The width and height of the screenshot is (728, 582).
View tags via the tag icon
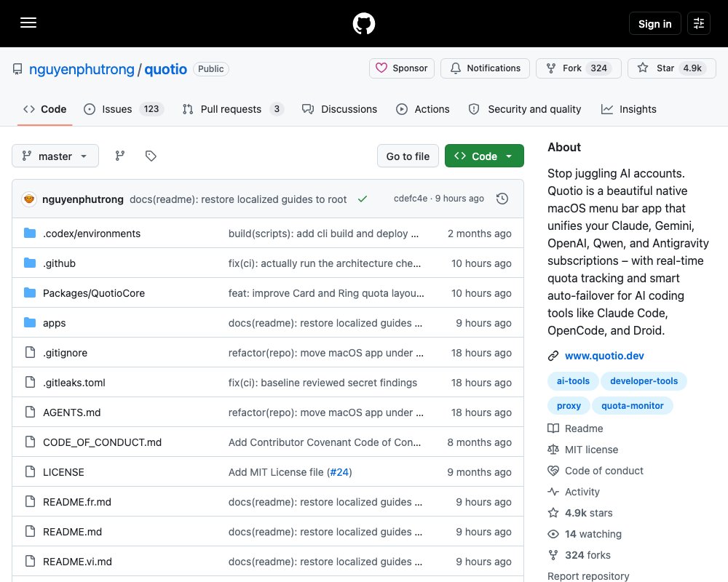[151, 156]
